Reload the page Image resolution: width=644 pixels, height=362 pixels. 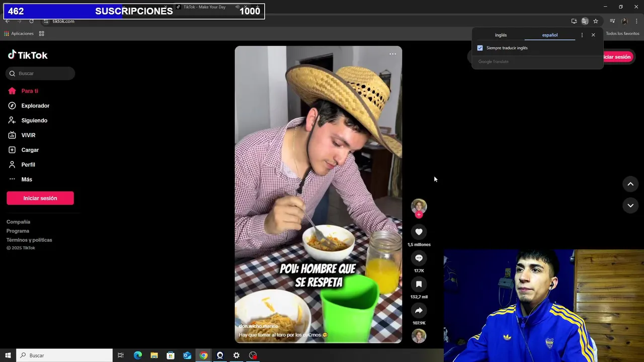point(31,21)
